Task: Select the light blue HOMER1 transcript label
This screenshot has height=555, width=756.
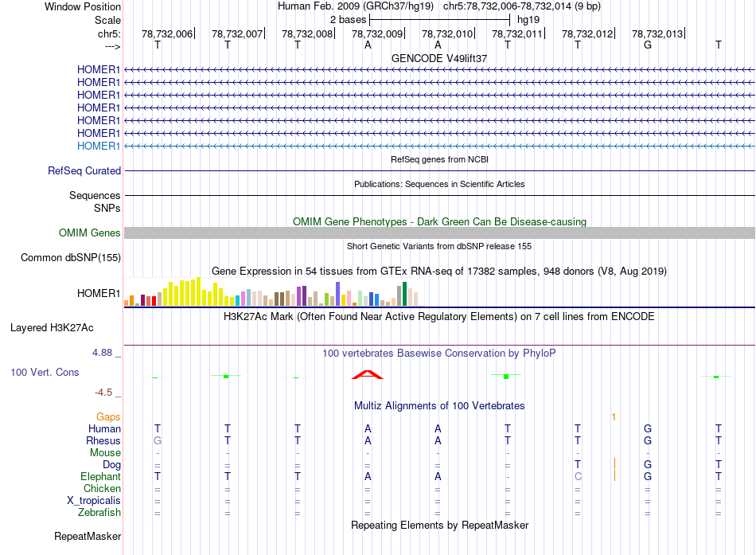Action: coord(99,146)
